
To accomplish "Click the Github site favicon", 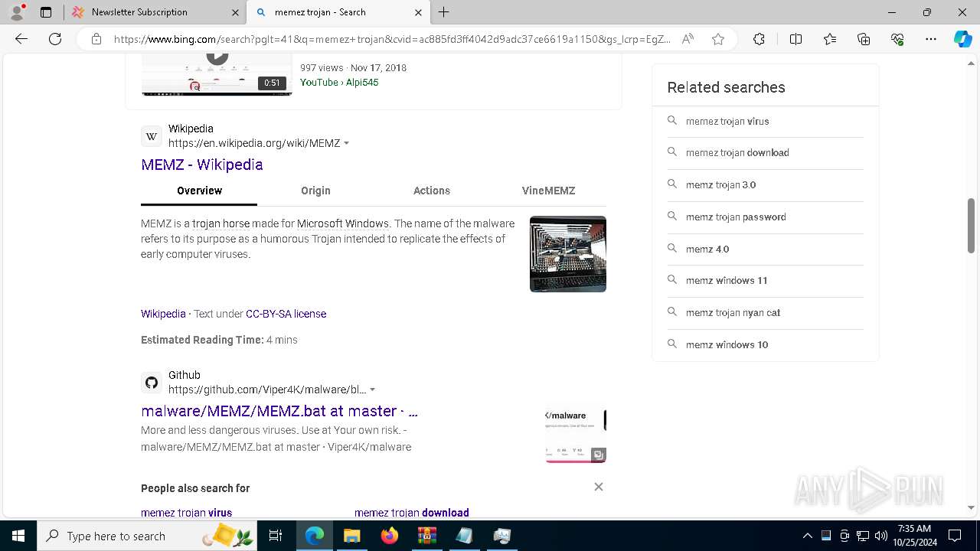I will (x=152, y=383).
